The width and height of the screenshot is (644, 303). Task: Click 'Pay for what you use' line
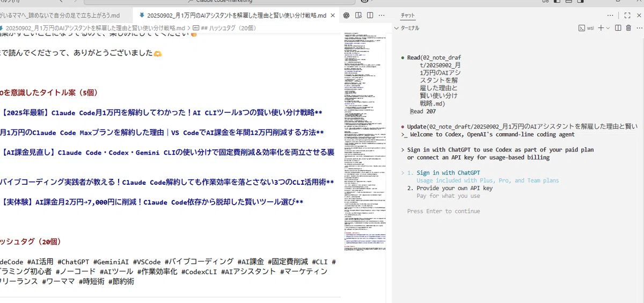point(448,196)
